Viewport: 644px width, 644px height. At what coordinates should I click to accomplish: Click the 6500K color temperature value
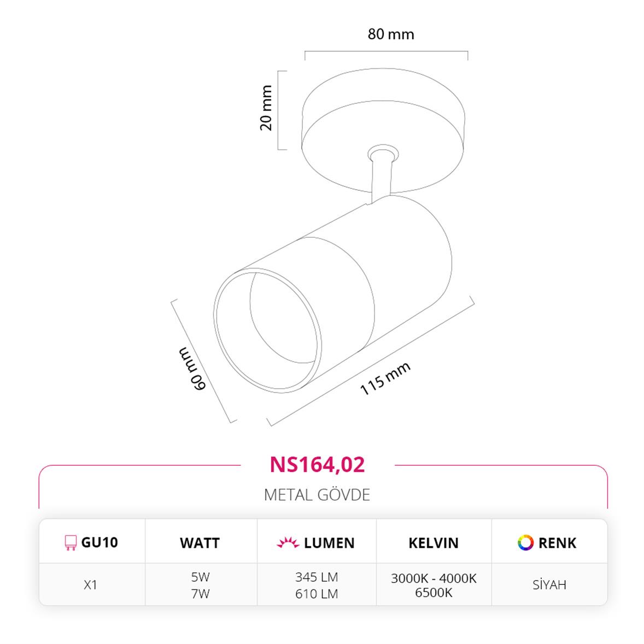point(434,593)
